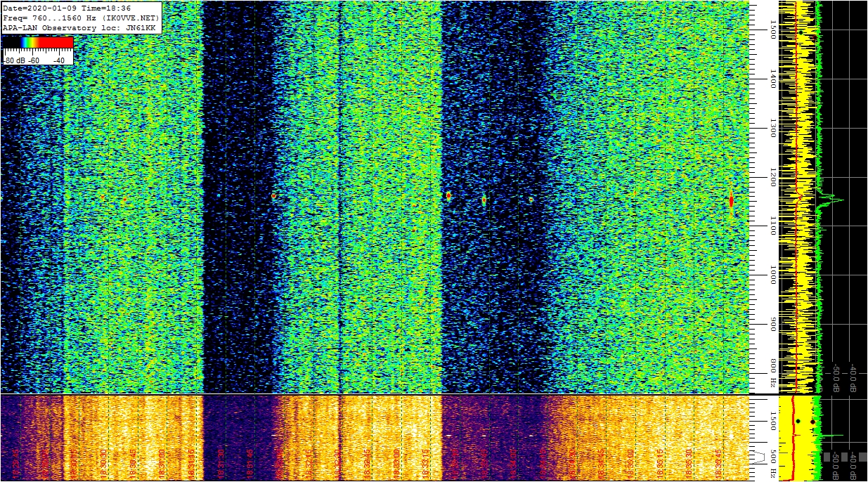Screen dimensions: 868x482
Task: Click the 18:33:15 time label
Action: 425,463
